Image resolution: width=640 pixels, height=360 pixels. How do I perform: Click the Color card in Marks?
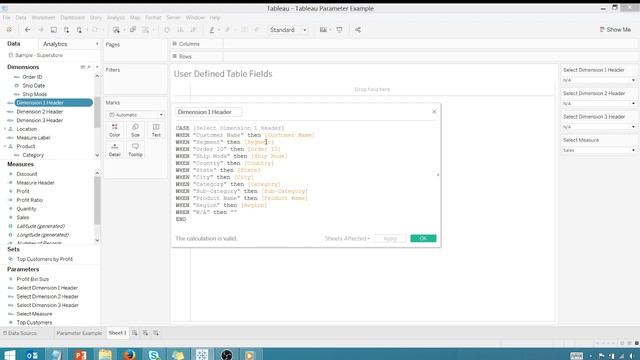point(115,131)
